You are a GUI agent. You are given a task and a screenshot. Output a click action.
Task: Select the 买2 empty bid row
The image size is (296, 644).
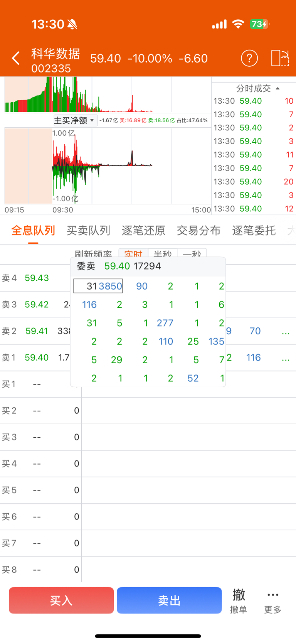coord(148,411)
